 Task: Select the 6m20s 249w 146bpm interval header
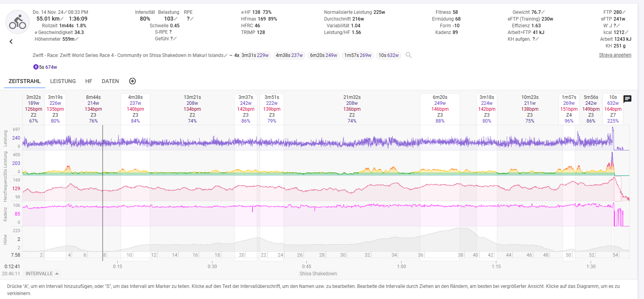click(440, 109)
